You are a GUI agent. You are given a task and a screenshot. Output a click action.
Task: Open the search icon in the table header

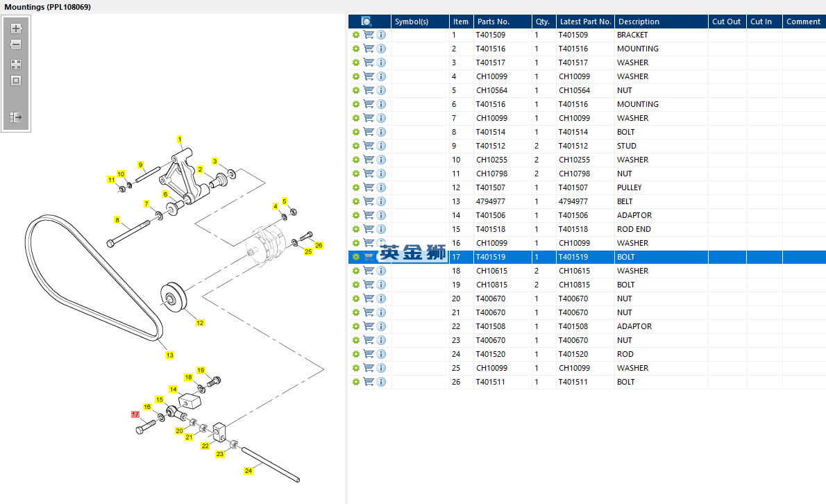tap(366, 22)
